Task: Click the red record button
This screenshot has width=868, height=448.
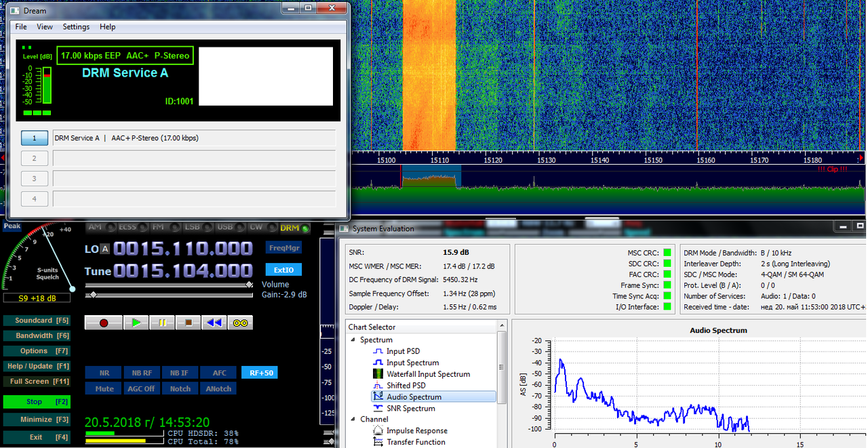Action: coord(103,323)
